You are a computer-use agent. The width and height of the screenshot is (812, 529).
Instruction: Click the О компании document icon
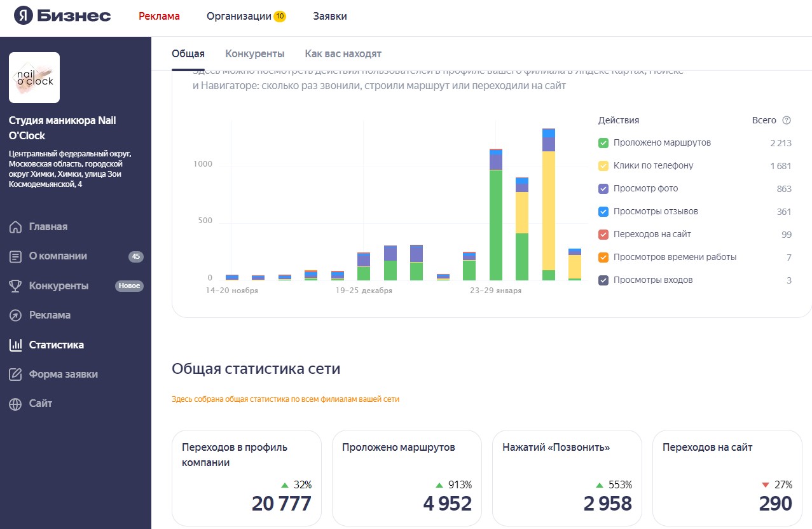16,257
